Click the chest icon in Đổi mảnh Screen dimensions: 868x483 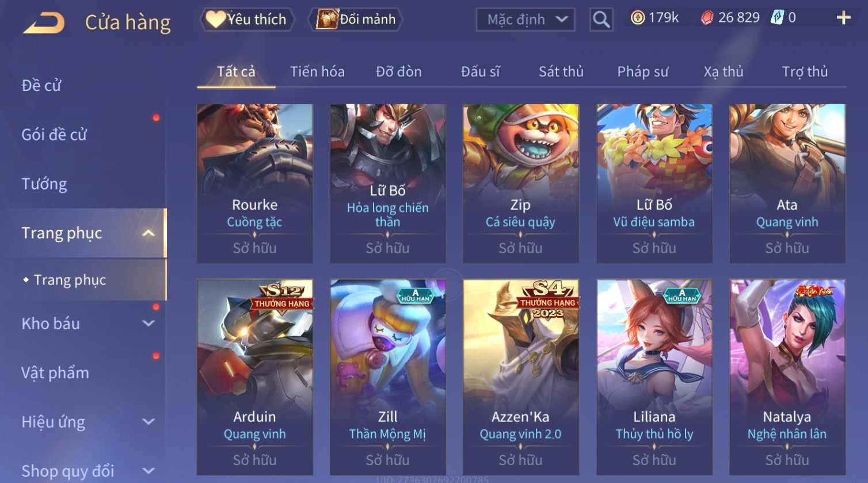click(328, 20)
